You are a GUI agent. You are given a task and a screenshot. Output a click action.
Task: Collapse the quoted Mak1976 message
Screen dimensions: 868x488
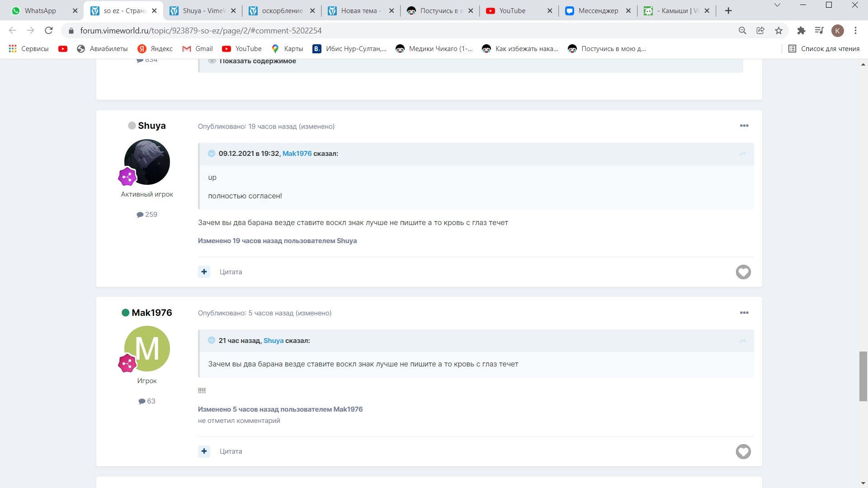coord(211,154)
